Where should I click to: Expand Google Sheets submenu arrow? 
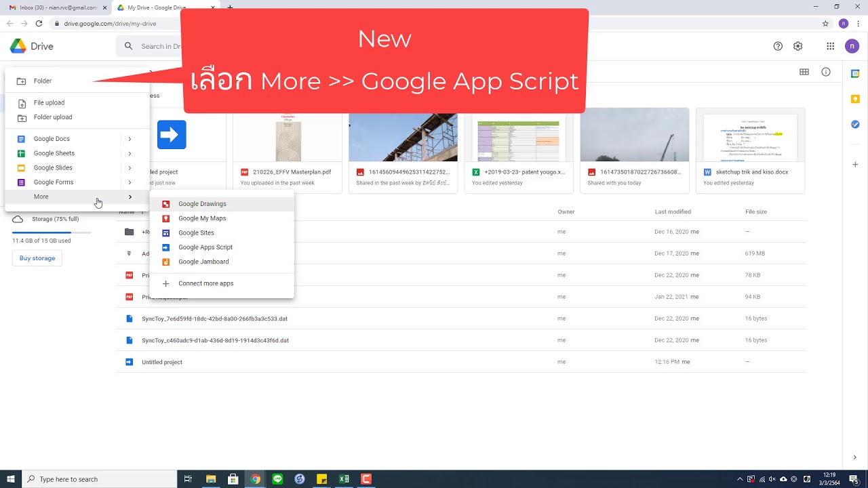coord(130,153)
